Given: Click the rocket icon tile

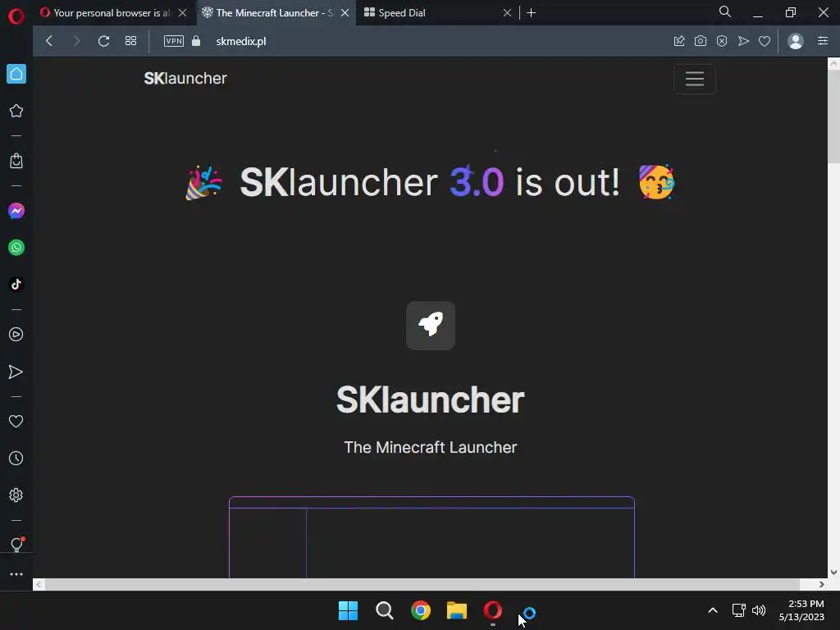Looking at the screenshot, I should 431,325.
